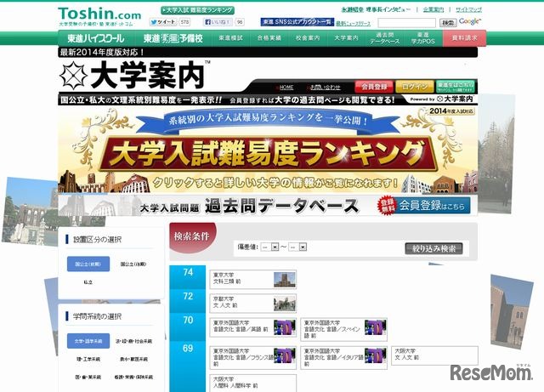Open 大阪大学 人間科 人間科学 entry
The image size is (544, 392).
click(x=253, y=383)
